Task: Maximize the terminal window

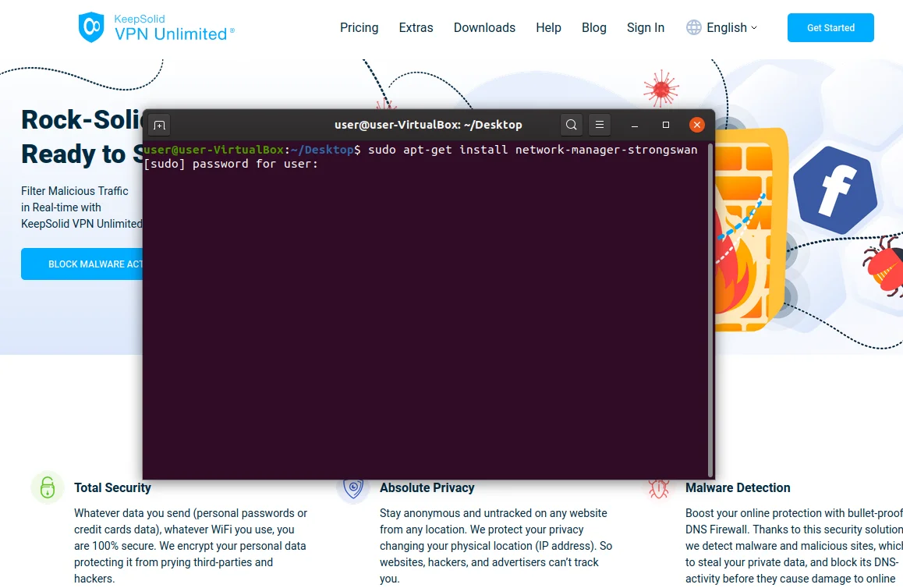Action: pyautogui.click(x=666, y=125)
